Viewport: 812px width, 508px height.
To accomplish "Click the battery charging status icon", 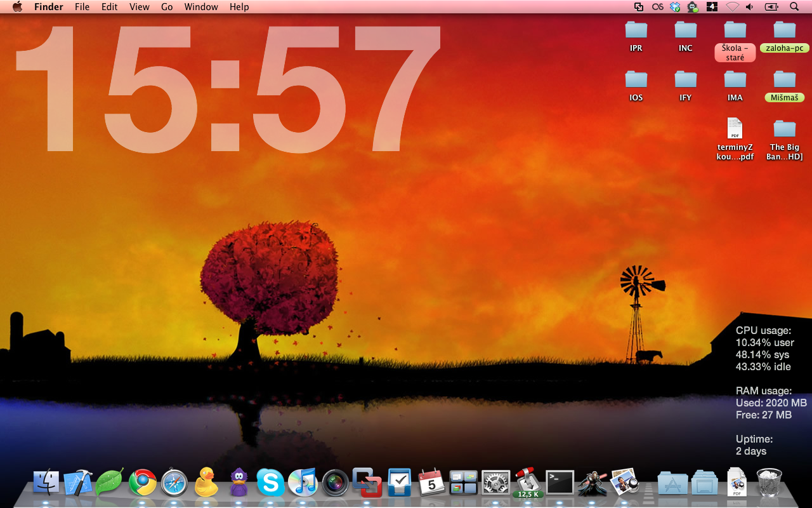I will 772,7.
